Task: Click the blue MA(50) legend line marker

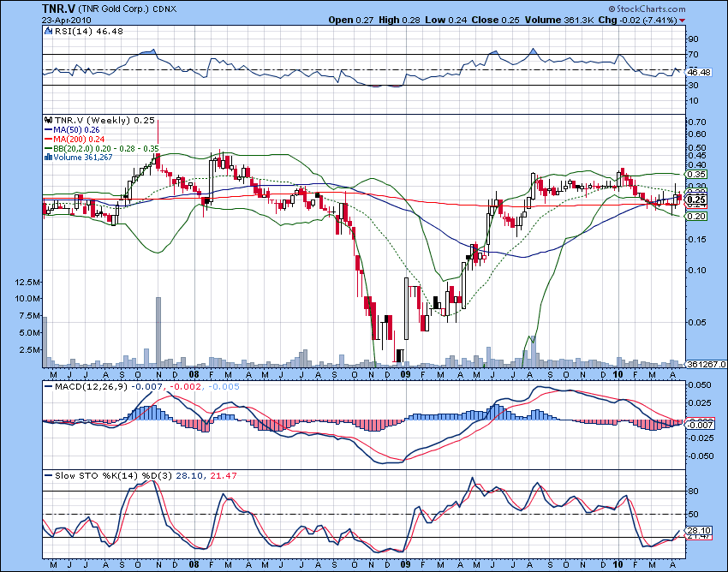Action: point(48,130)
